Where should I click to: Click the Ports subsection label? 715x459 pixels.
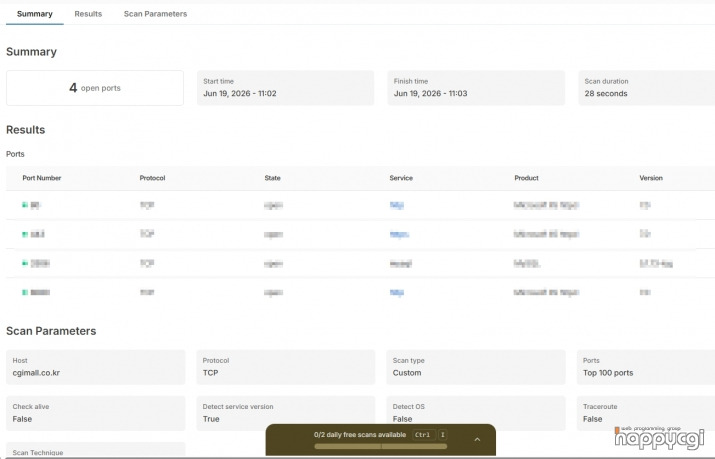[x=15, y=154]
